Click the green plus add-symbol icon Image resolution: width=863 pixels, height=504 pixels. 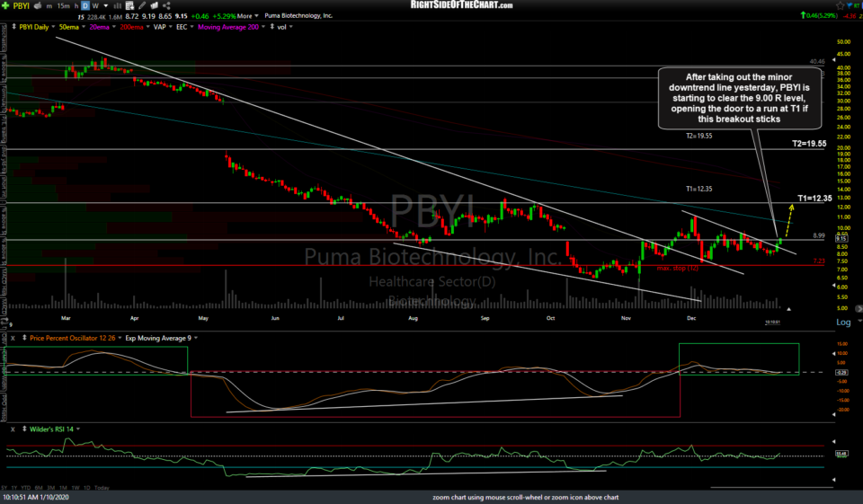[6, 5]
